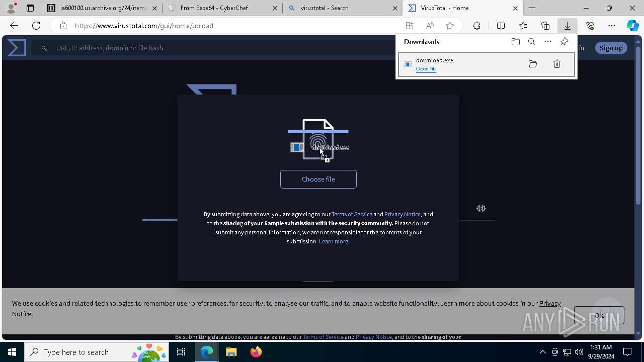Click the Microsoft Edge taskbar icon
This screenshot has height=362, width=644.
(x=207, y=352)
